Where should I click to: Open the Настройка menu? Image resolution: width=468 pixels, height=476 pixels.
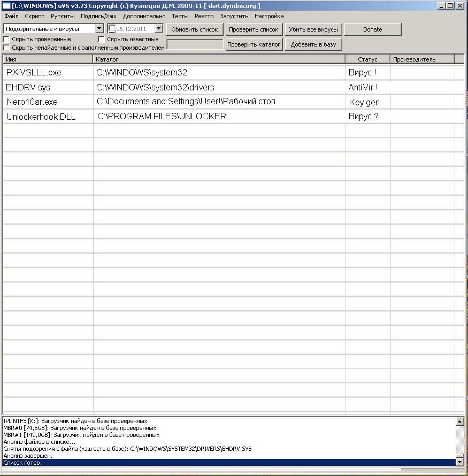[x=269, y=16]
